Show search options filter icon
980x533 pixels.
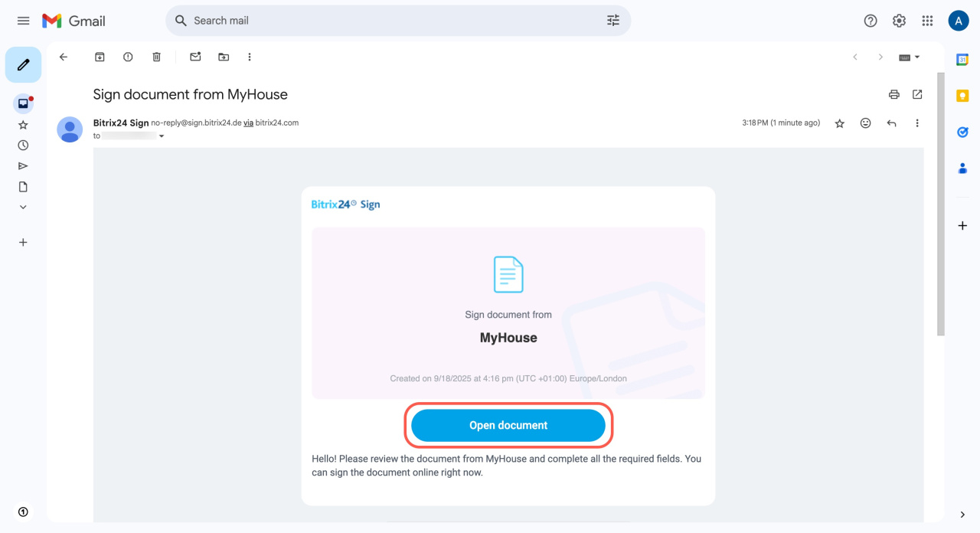click(613, 21)
